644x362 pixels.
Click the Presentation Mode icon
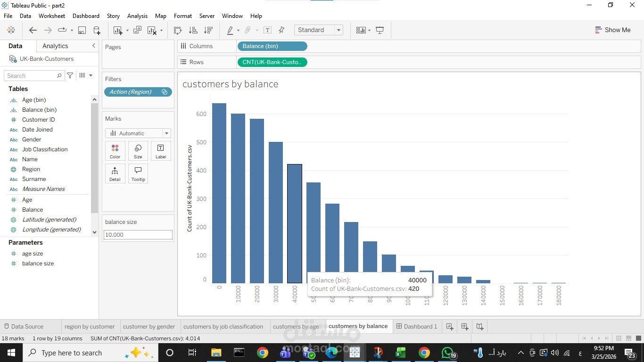pos(380,30)
